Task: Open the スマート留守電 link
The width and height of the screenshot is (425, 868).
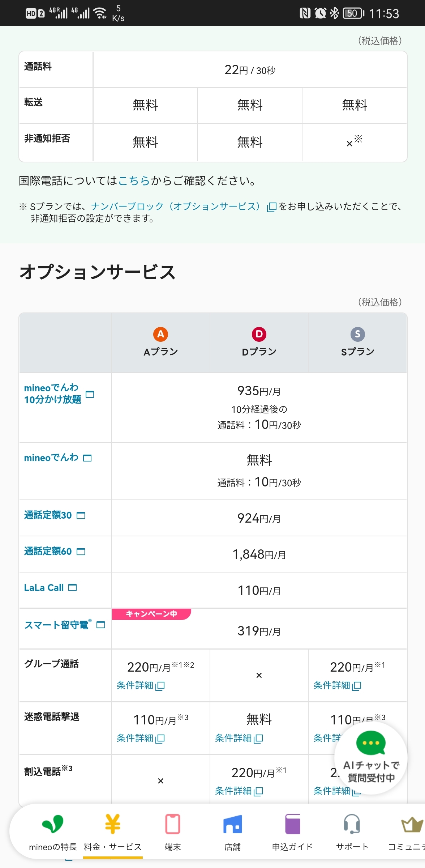Action: 57,625
